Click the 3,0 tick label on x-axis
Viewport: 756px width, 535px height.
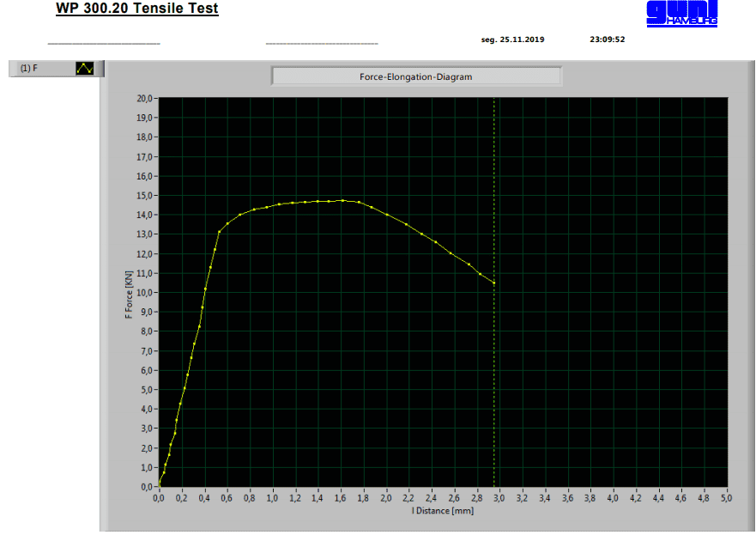(x=499, y=498)
